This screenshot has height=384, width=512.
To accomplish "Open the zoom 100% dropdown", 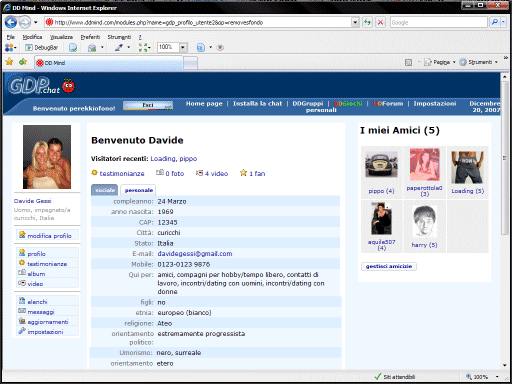I will (183, 47).
